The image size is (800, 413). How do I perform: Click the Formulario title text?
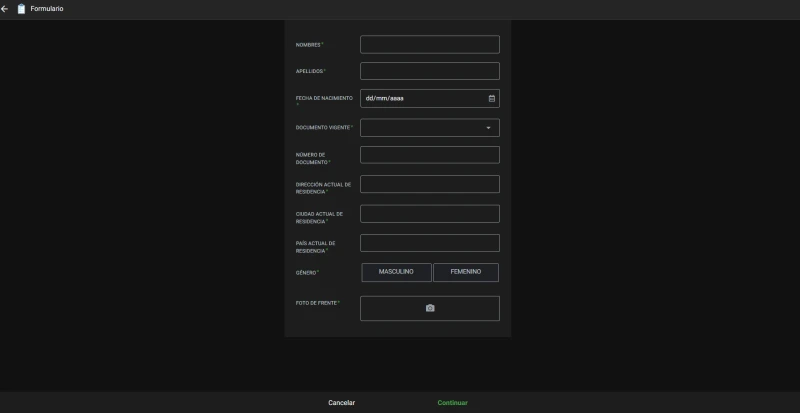pyautogui.click(x=47, y=9)
